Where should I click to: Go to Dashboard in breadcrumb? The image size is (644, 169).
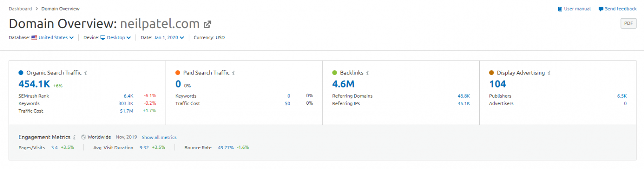click(20, 8)
